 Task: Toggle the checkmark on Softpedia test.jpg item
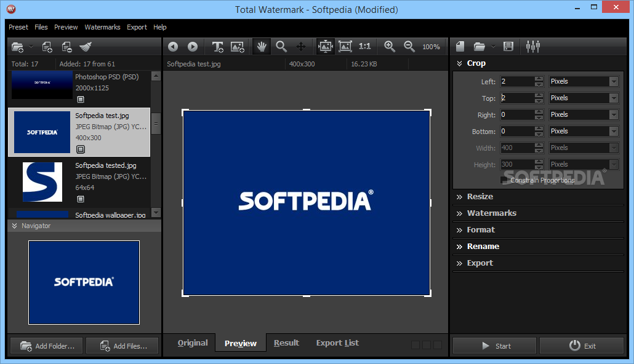click(x=81, y=149)
